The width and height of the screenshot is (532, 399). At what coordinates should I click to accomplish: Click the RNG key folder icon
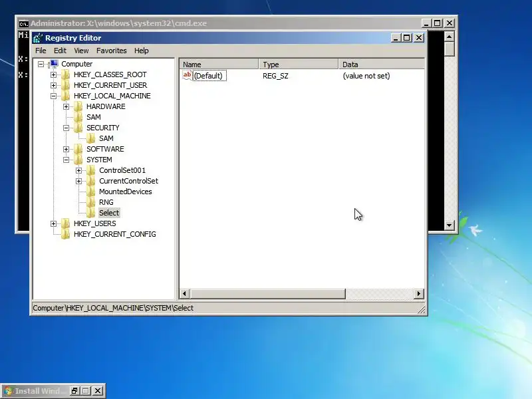[90, 202]
